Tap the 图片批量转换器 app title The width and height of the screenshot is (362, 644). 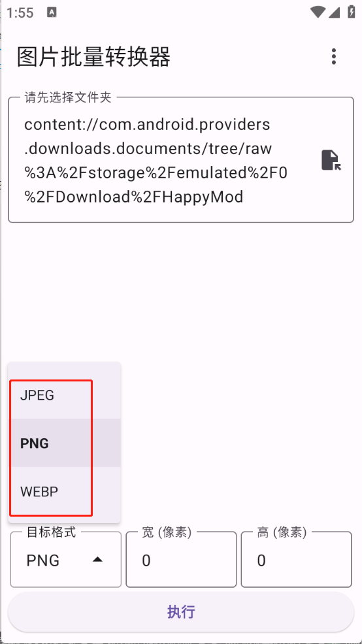coord(93,56)
